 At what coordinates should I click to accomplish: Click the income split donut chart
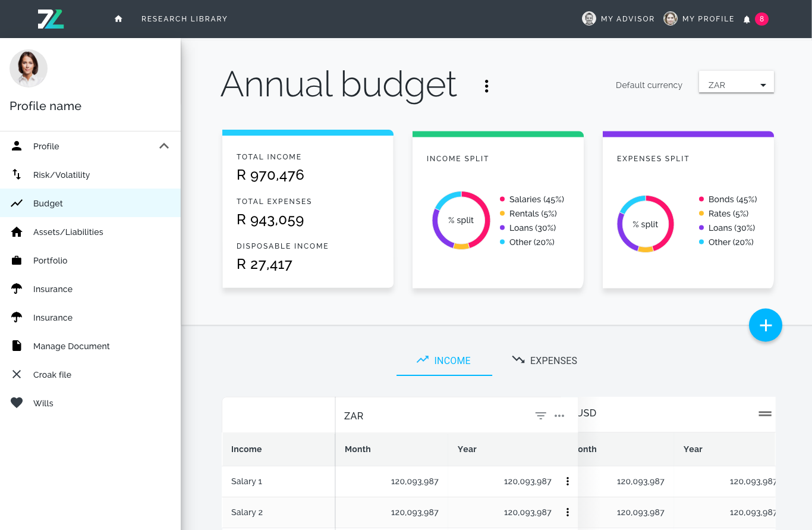tap(461, 220)
